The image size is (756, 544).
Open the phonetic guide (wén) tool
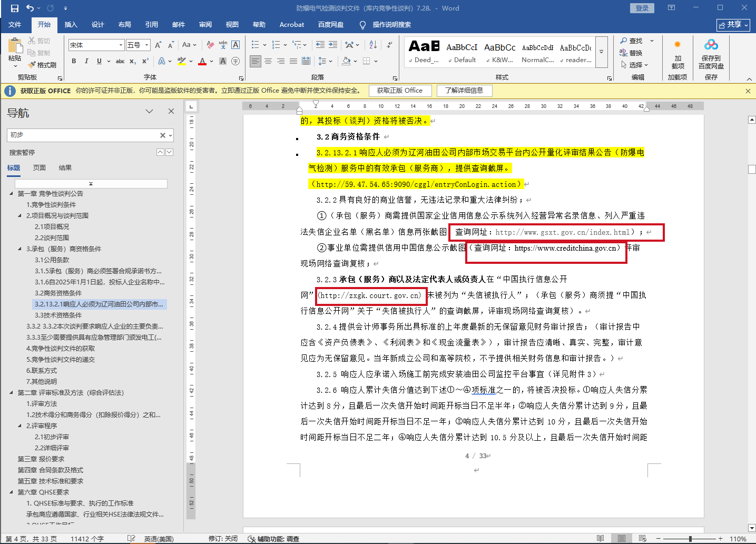pos(223,45)
